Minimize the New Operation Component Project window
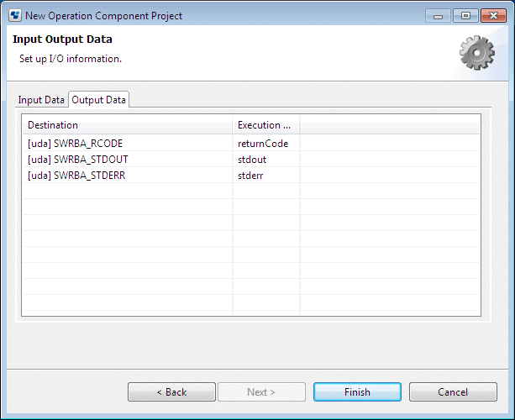This screenshot has width=515, height=420. coord(438,16)
